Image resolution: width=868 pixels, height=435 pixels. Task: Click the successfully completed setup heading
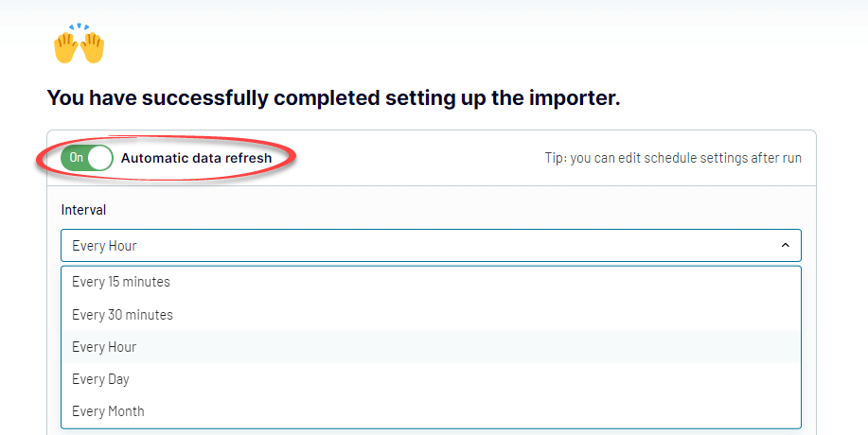333,97
